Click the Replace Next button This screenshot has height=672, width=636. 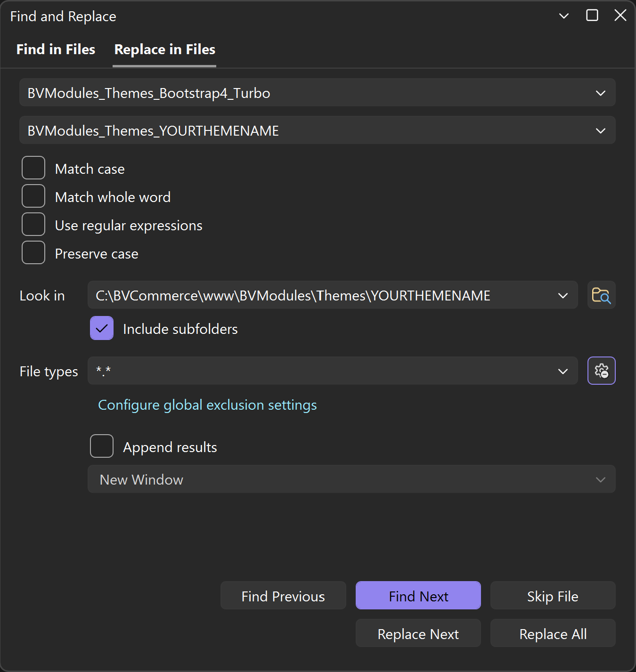(x=418, y=633)
